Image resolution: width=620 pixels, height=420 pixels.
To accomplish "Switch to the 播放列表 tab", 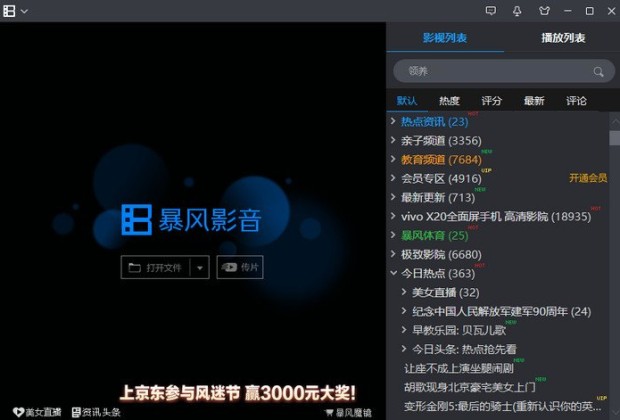I will [563, 38].
